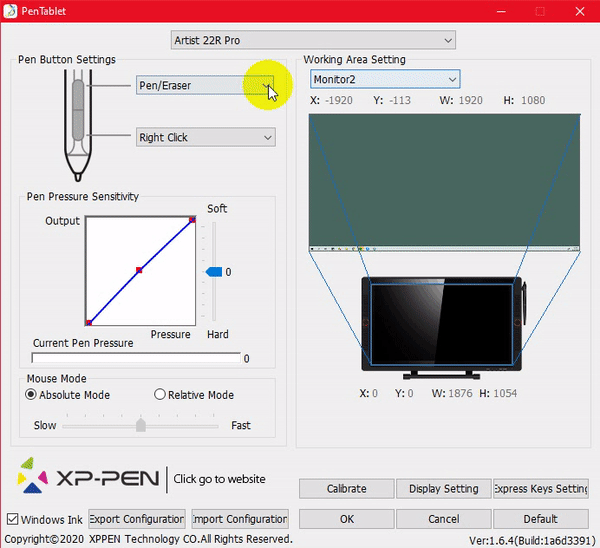Viewport: 600px width, 548px height.
Task: Enable the Windows Ink checkbox
Action: [13, 519]
